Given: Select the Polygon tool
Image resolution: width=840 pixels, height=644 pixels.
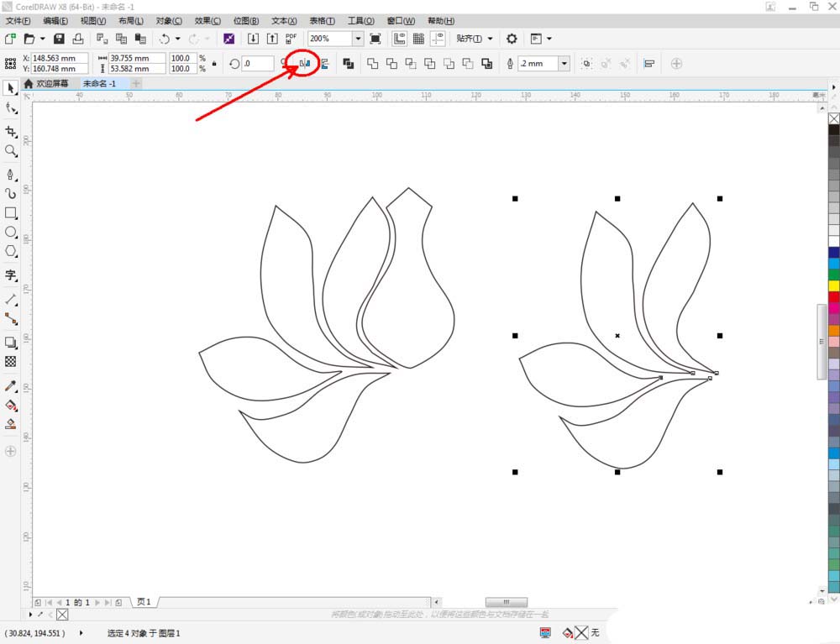Looking at the screenshot, I should [11, 251].
